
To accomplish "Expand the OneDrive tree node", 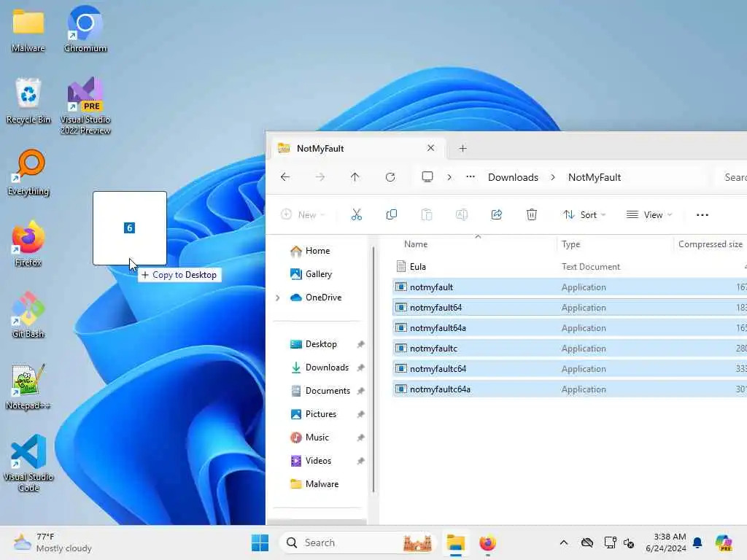I will [278, 297].
